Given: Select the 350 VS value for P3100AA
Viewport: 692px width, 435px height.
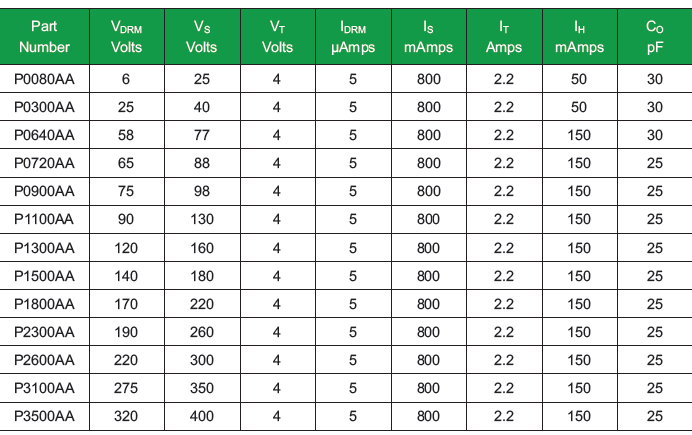Looking at the screenshot, I should [201, 387].
